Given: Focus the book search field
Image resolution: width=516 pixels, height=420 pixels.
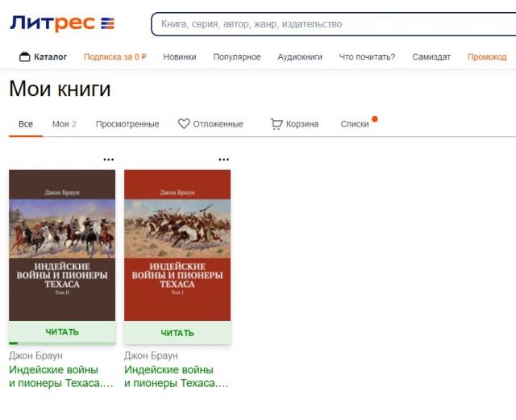Looking at the screenshot, I should (333, 24).
